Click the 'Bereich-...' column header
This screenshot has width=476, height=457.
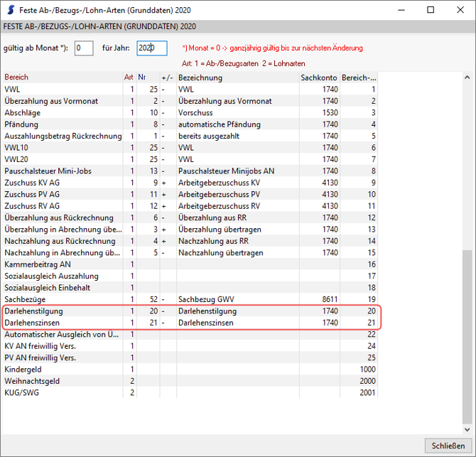(x=359, y=77)
